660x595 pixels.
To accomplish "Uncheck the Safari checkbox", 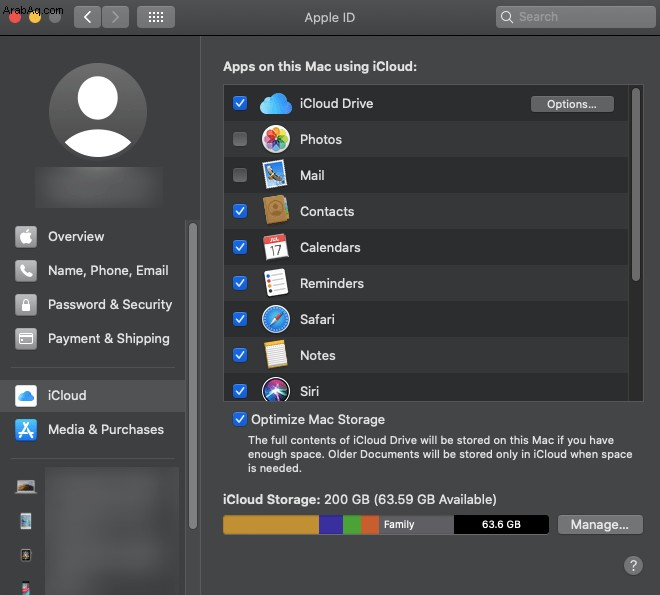I will pos(240,319).
